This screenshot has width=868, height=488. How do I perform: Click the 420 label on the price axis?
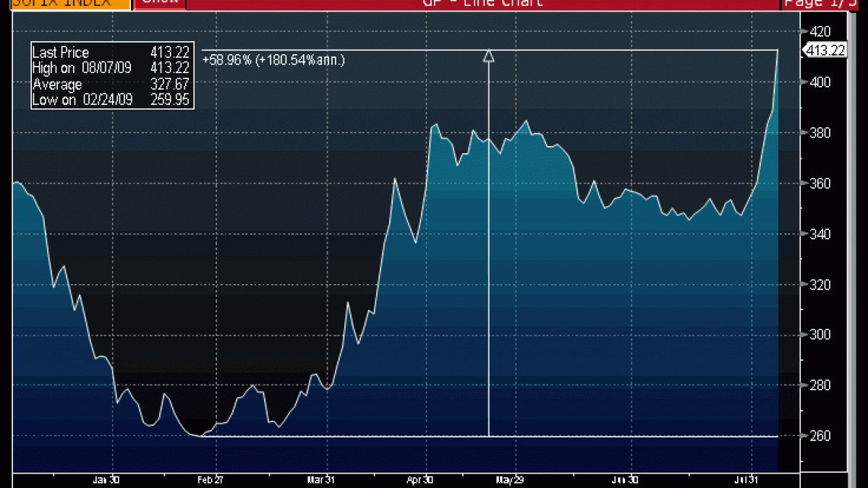(x=820, y=32)
